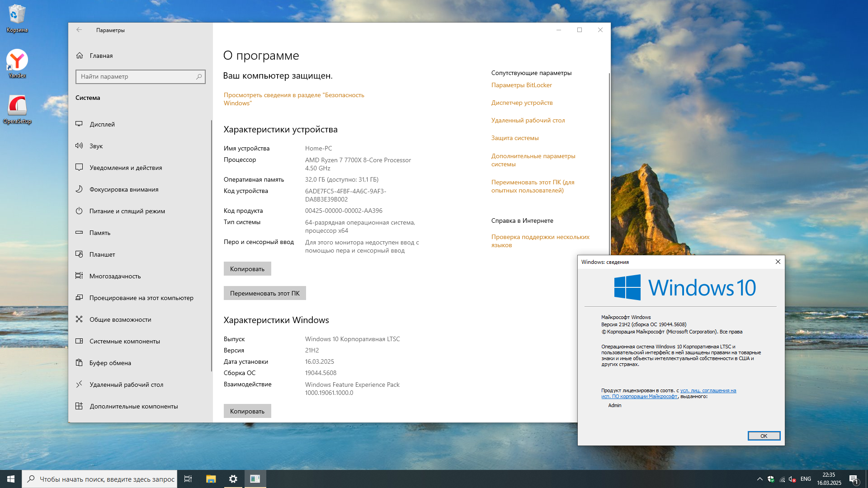Open Yandex browser desktop shortcut
Viewport: 868px width, 488px height.
17,61
